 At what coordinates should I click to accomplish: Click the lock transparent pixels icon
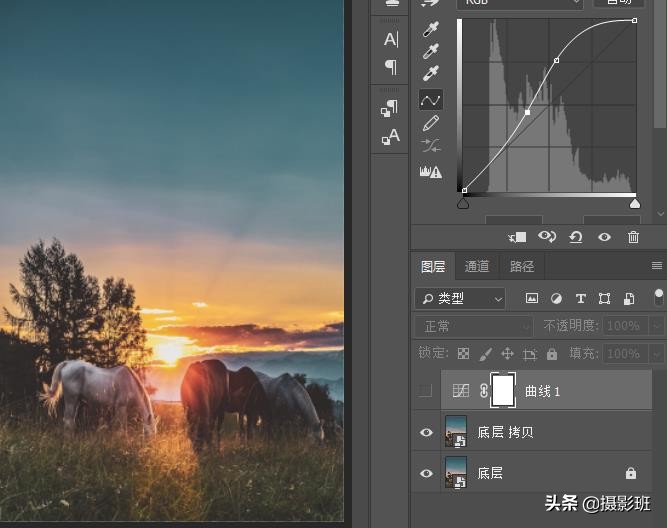point(463,354)
